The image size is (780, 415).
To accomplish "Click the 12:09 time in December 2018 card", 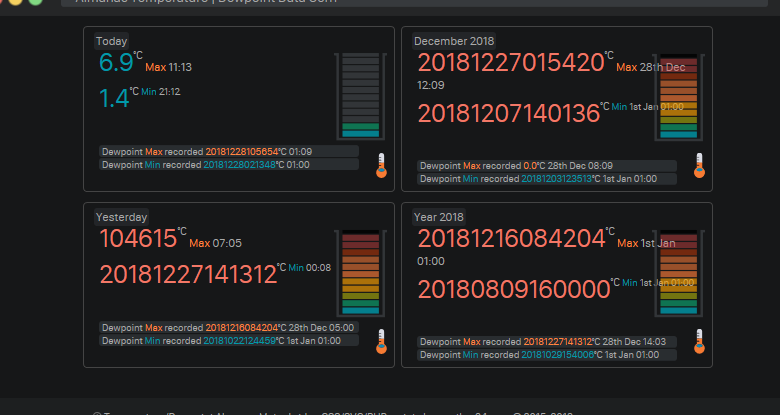I will pyautogui.click(x=431, y=85).
